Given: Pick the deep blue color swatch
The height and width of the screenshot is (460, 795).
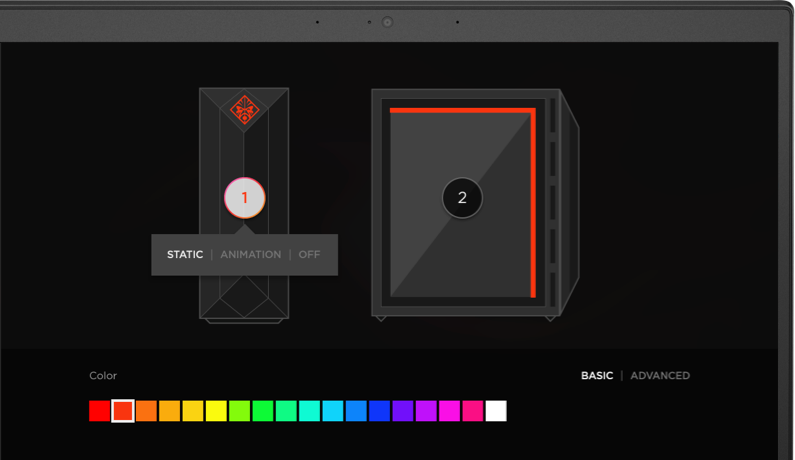Looking at the screenshot, I should [x=379, y=411].
